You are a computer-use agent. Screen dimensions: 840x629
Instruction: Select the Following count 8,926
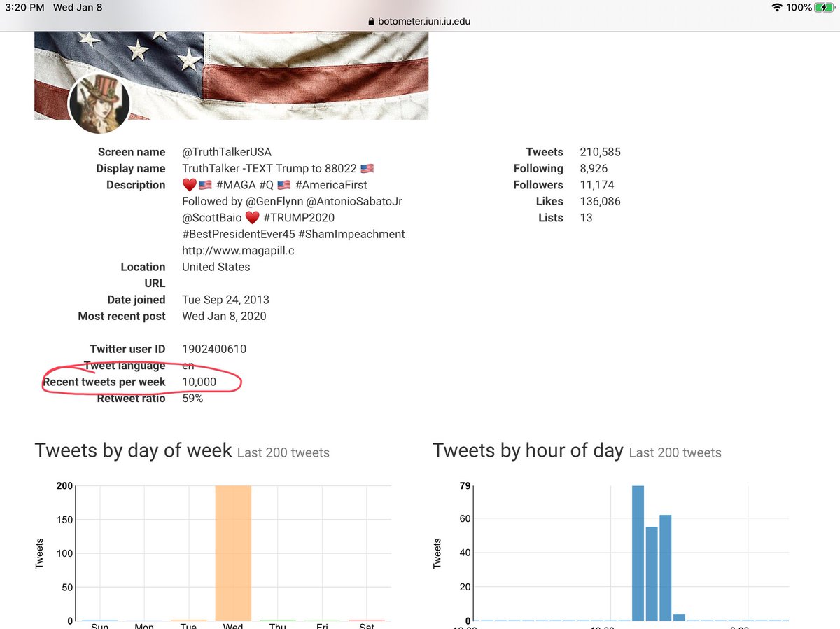pyautogui.click(x=594, y=168)
